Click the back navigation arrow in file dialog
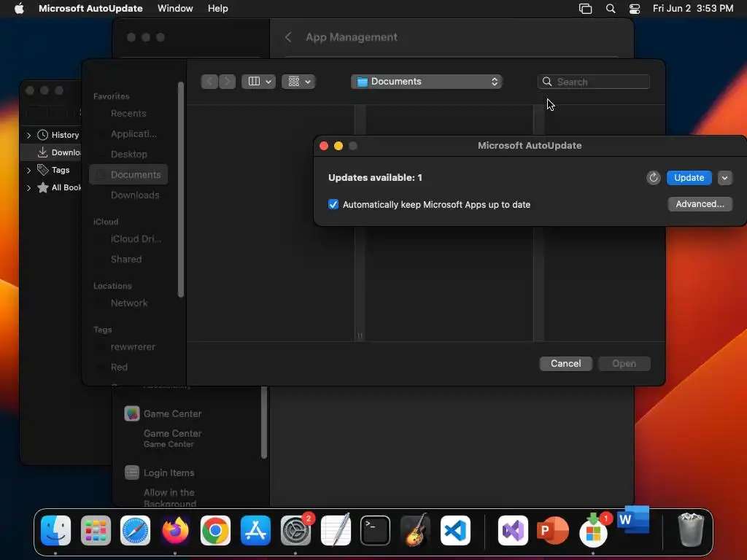Screen dimensions: 747x560 point(209,82)
